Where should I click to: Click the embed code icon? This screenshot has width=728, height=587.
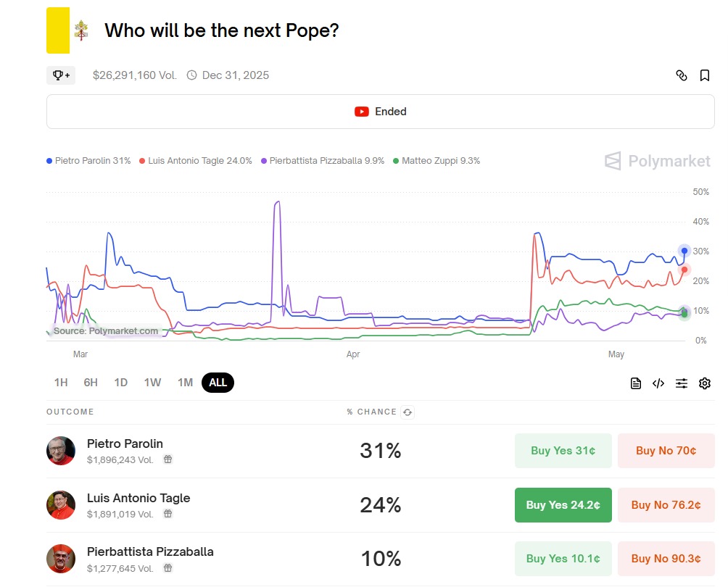click(x=658, y=383)
